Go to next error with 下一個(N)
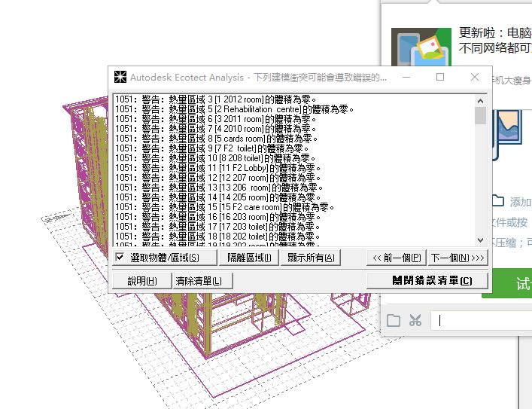Image resolution: width=532 pixels, height=409 pixels. tap(458, 258)
